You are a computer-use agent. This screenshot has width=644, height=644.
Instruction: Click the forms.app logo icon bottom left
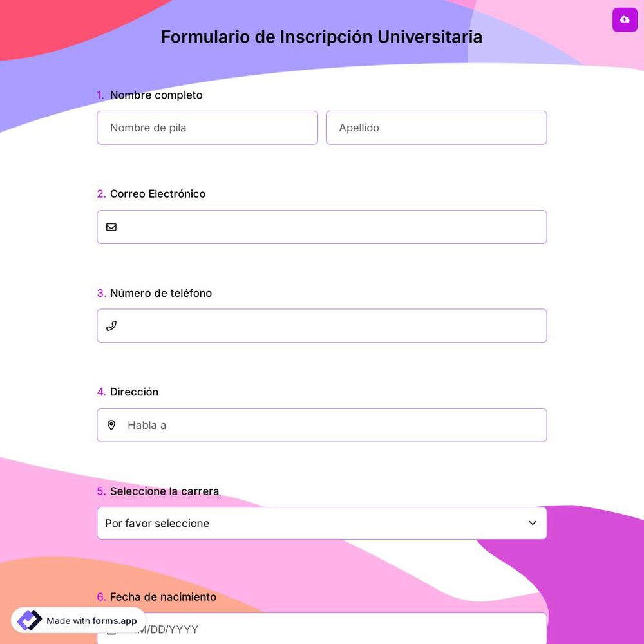[x=30, y=620]
